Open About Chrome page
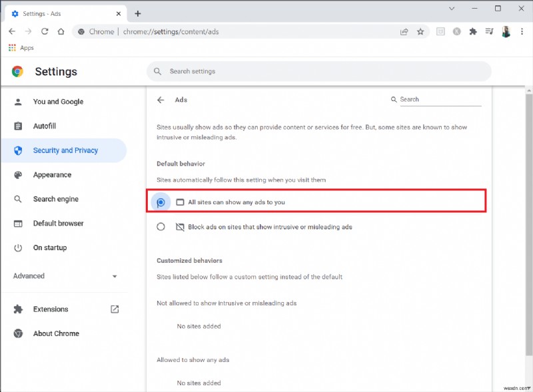The image size is (533, 392). coord(56,333)
